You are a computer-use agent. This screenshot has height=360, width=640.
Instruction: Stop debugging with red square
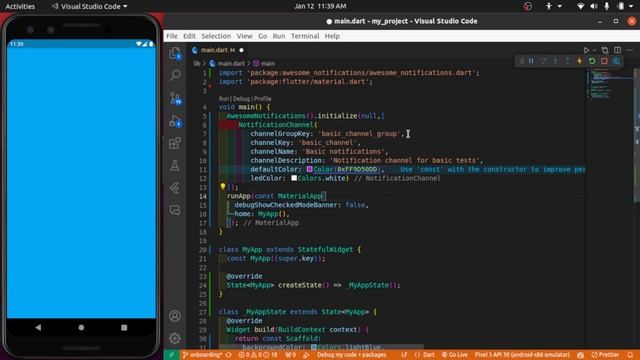coord(604,61)
